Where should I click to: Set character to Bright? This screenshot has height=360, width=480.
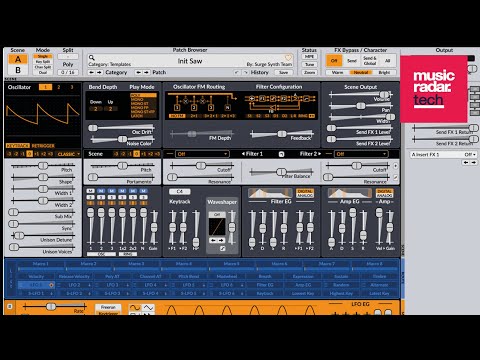coord(384,72)
